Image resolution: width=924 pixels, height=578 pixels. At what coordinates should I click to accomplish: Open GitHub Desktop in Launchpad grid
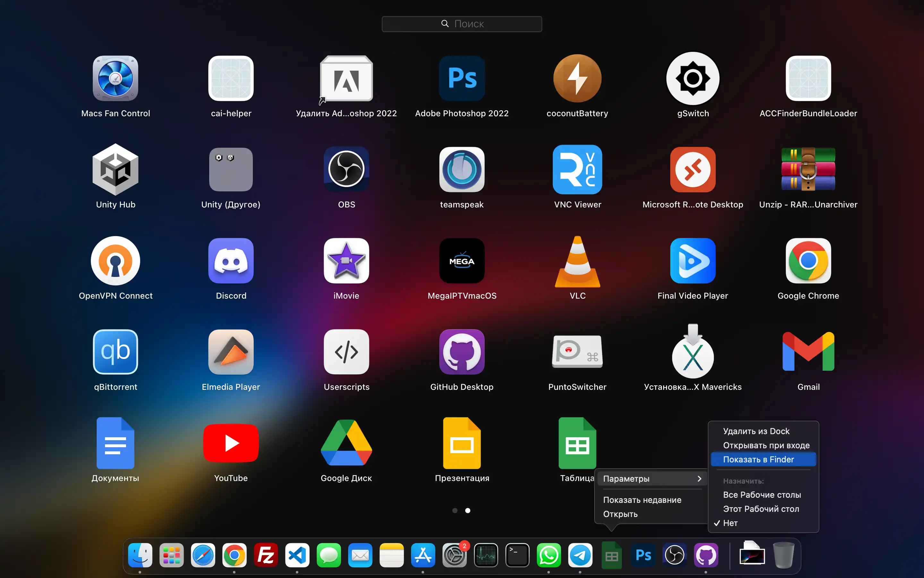point(462,352)
